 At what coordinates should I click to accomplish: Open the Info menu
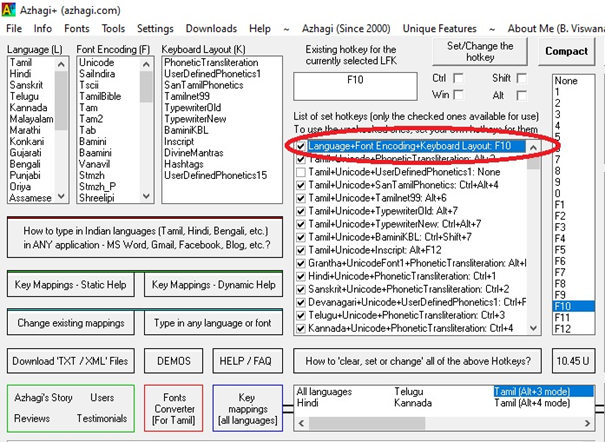(x=43, y=29)
